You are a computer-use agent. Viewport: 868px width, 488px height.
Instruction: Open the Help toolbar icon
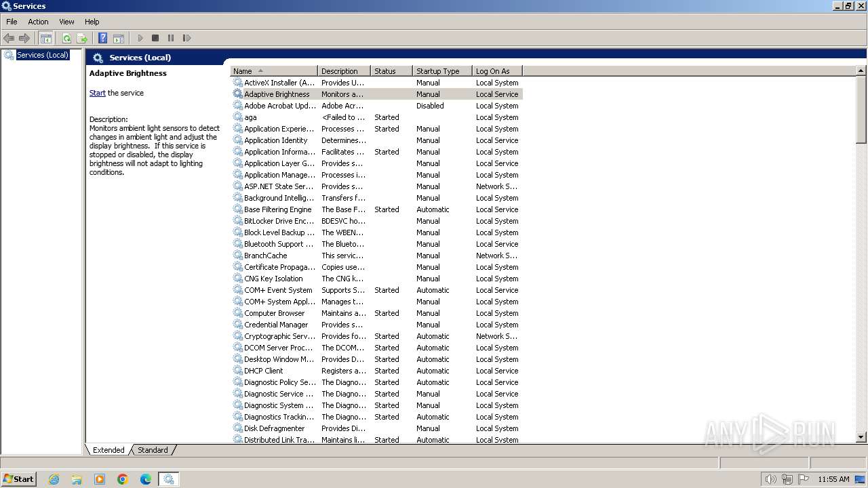coord(103,38)
